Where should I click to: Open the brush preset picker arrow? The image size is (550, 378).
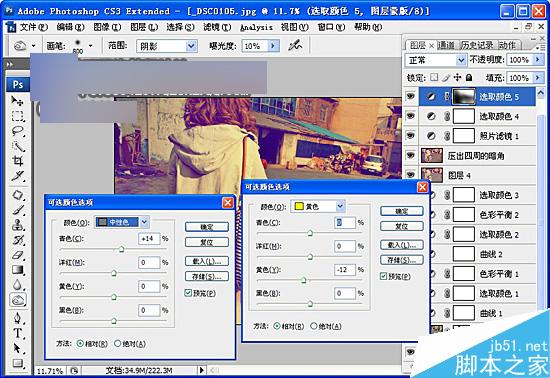click(x=91, y=46)
